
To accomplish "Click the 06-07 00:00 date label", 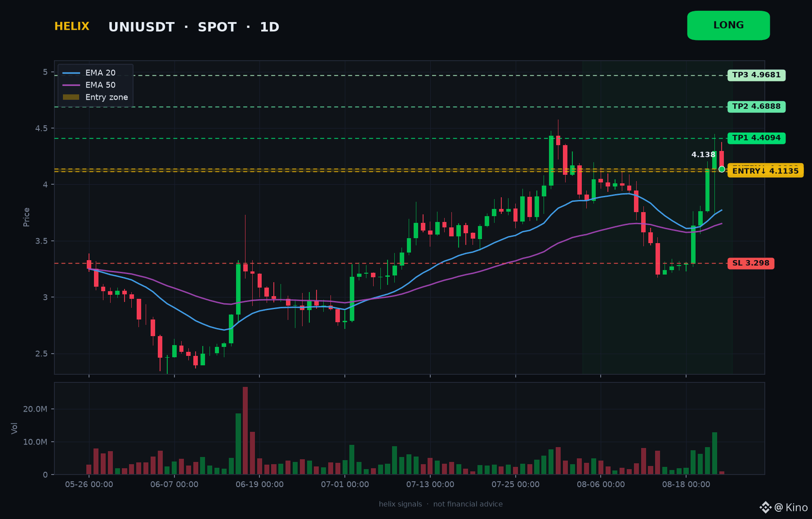I will pyautogui.click(x=174, y=484).
